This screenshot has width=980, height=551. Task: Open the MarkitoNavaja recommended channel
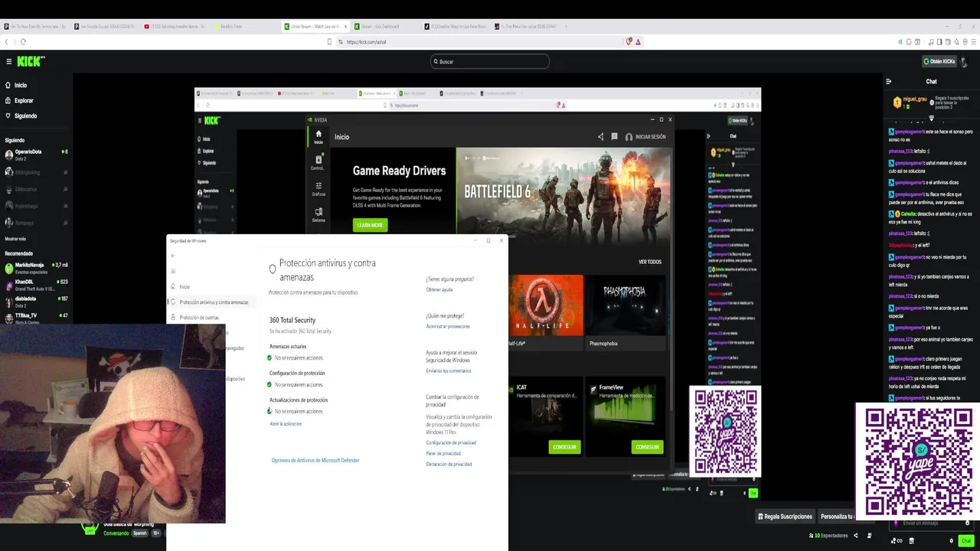36,268
